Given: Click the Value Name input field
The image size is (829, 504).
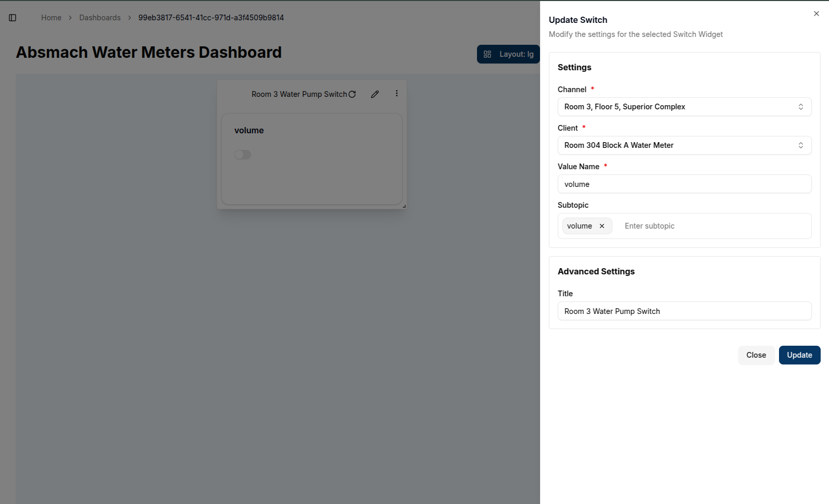Looking at the screenshot, I should [x=684, y=184].
